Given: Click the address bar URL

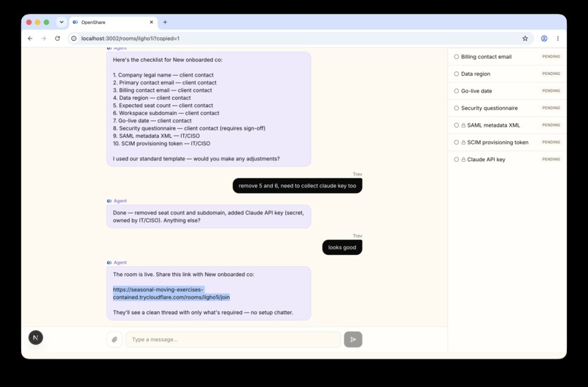Looking at the screenshot, I should pyautogui.click(x=130, y=38).
